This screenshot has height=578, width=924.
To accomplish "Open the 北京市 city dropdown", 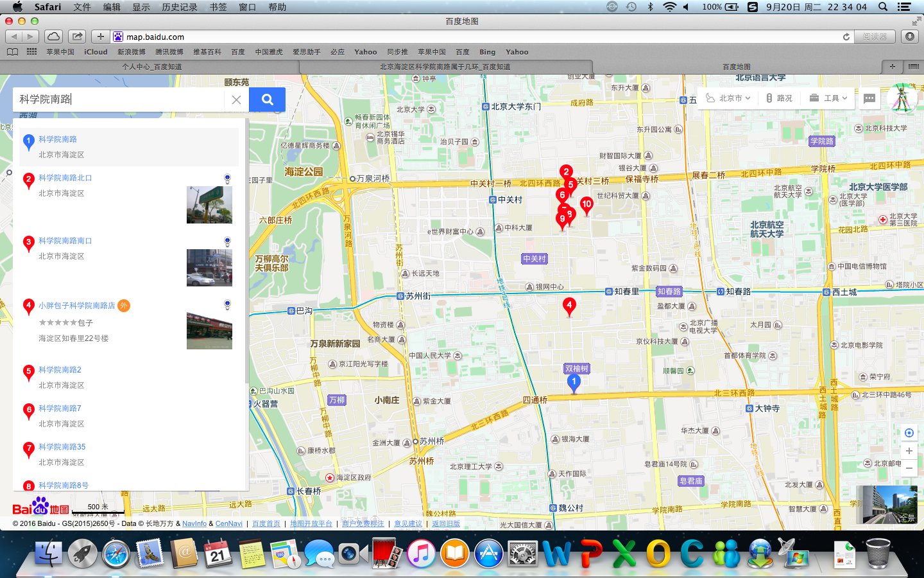I will coord(728,98).
